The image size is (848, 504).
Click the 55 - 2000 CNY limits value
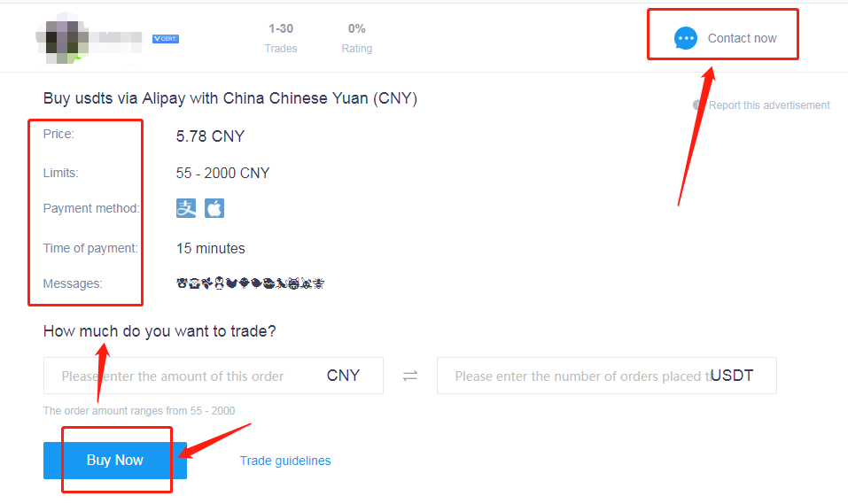pos(222,173)
